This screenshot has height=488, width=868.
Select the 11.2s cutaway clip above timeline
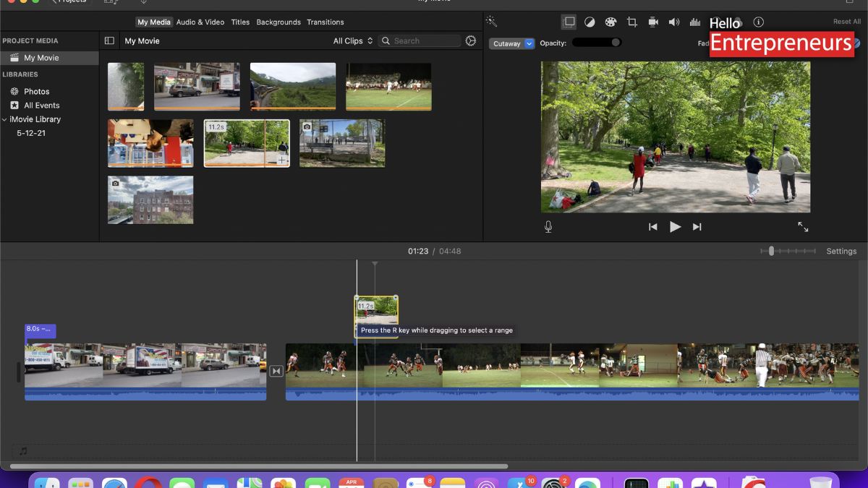coord(376,317)
